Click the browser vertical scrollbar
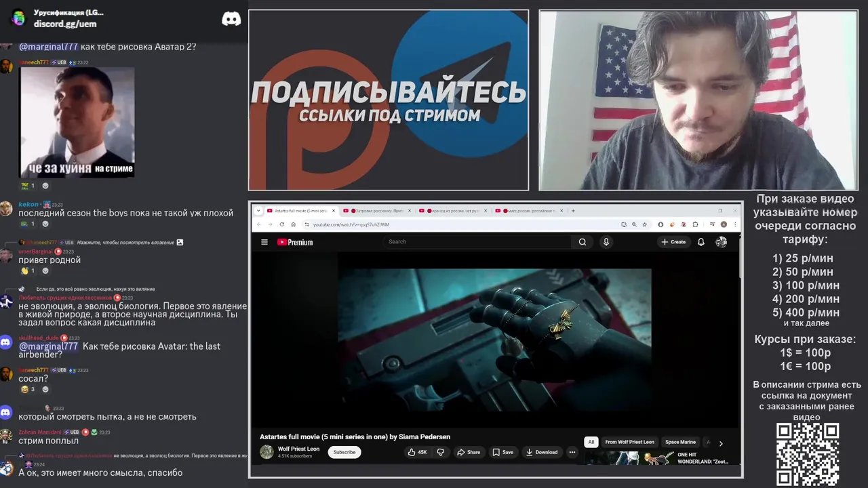 click(739, 258)
